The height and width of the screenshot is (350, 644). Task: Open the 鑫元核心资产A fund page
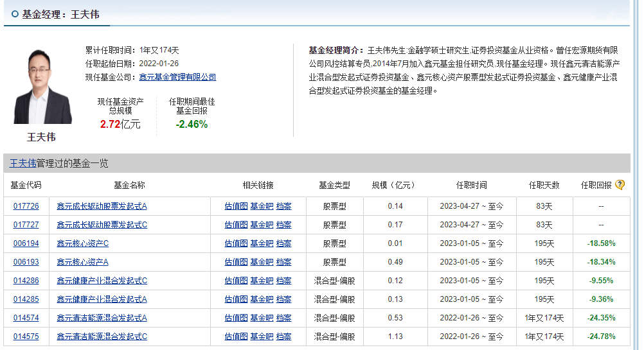[x=82, y=262]
